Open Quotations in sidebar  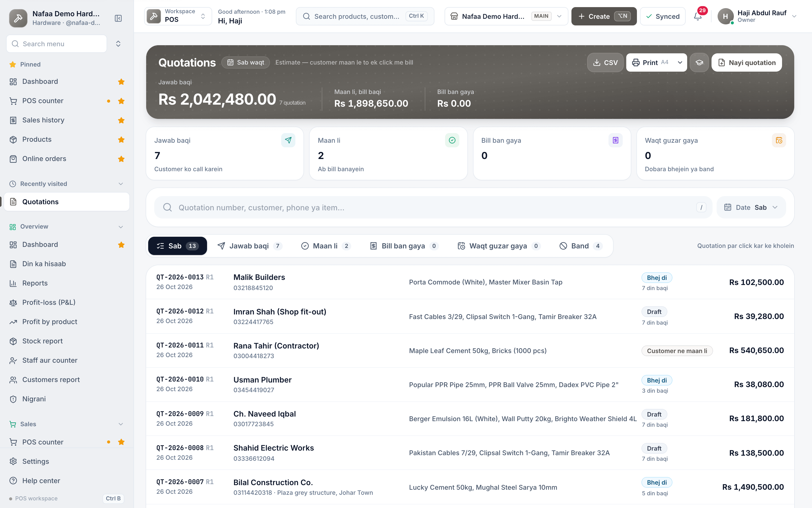pos(66,202)
